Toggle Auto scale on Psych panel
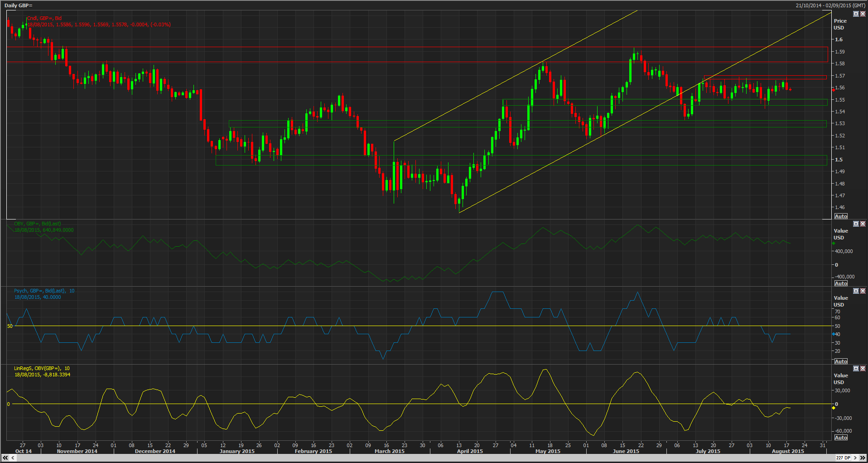 tap(841, 361)
